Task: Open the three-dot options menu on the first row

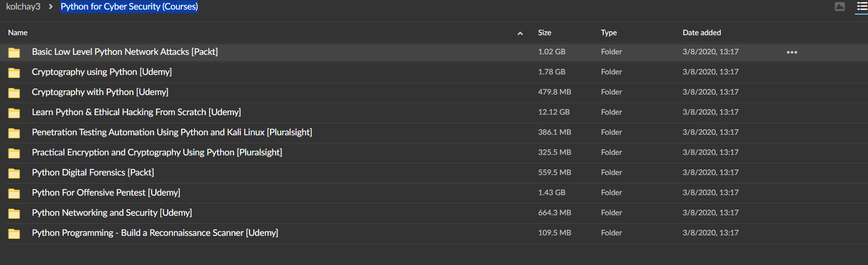Action: pos(792,52)
